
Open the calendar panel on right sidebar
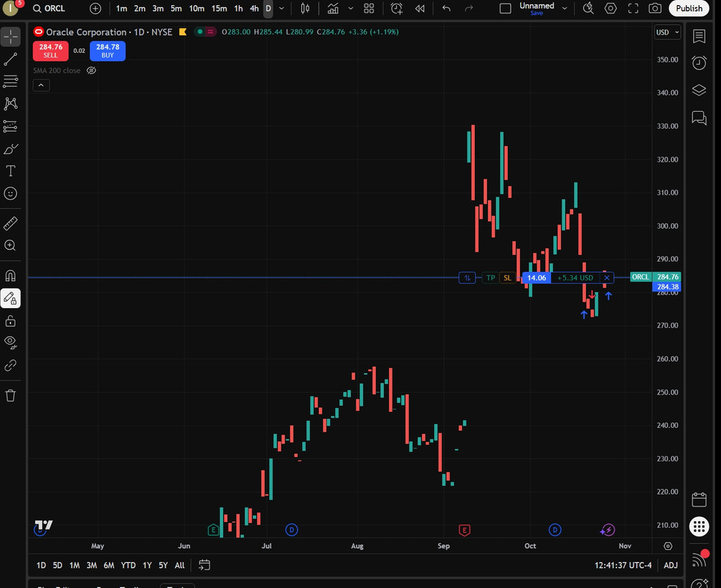coord(699,499)
